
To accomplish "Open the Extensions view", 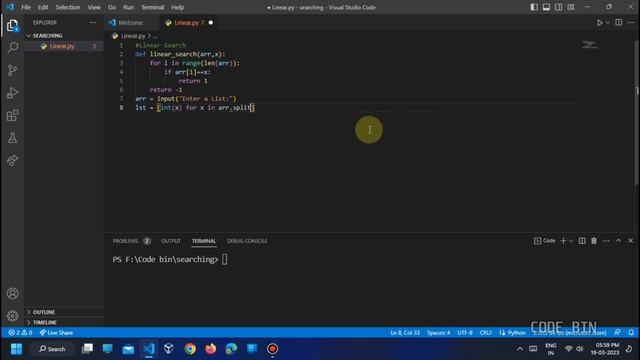I will [12, 116].
